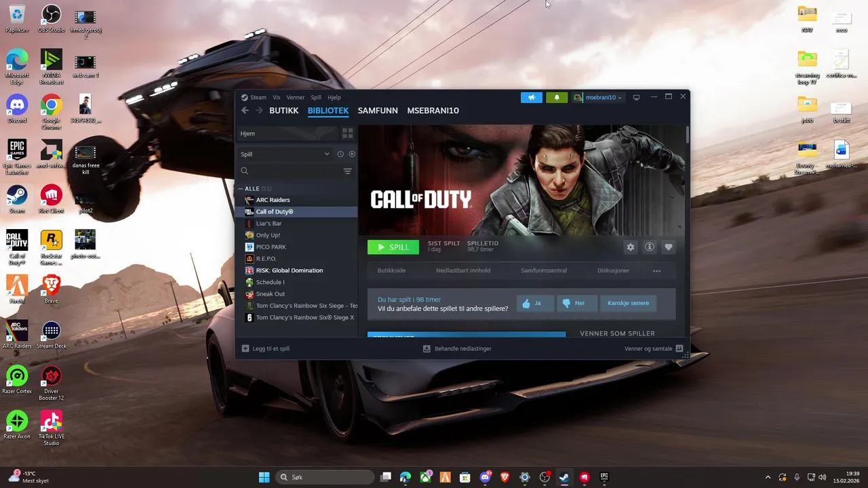Image resolution: width=868 pixels, height=488 pixels.
Task: Open the Spill library type dropdown
Action: [x=285, y=154]
